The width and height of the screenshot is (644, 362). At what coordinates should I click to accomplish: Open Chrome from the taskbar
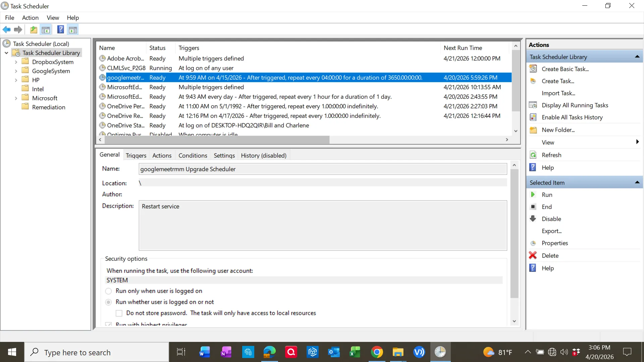[x=377, y=352]
